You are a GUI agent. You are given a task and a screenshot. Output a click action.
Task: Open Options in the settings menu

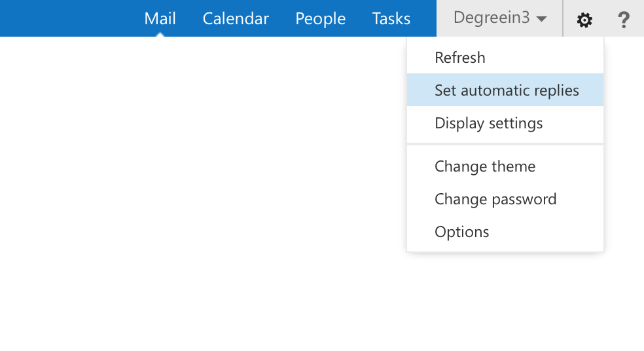505,232
